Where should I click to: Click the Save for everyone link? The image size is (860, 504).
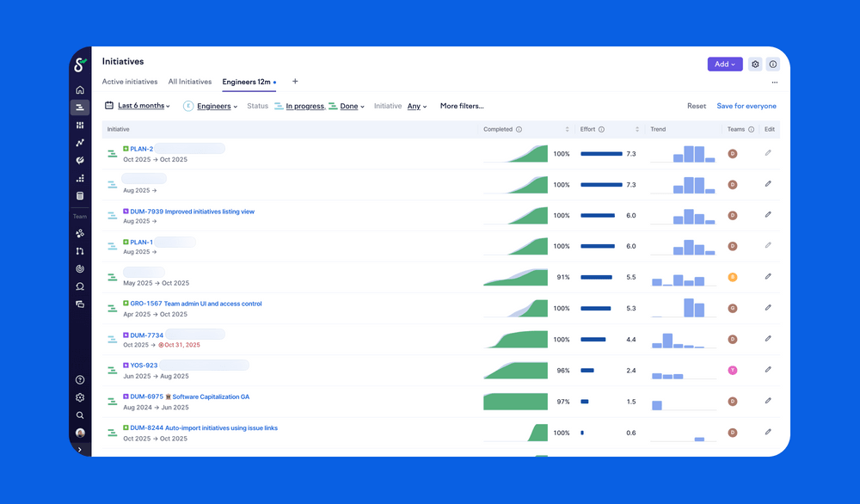click(x=746, y=106)
